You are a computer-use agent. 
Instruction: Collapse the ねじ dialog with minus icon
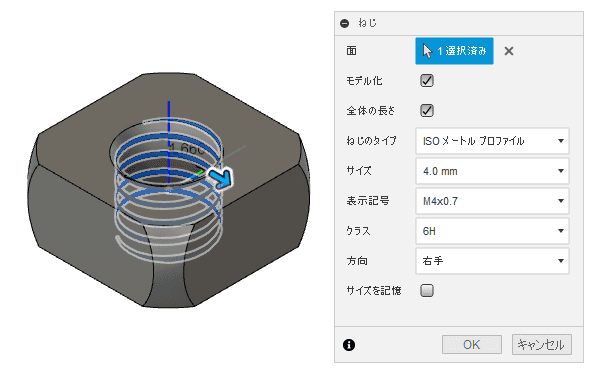pyautogui.click(x=345, y=24)
